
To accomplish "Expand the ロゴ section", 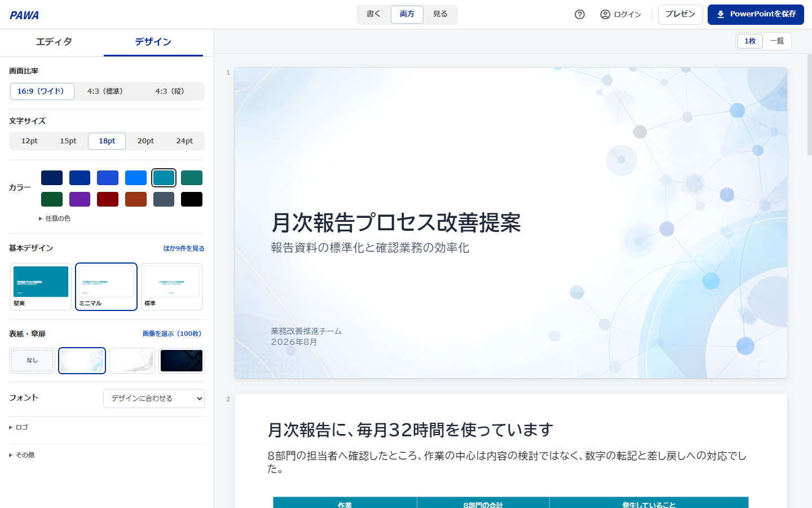I will click(x=19, y=427).
